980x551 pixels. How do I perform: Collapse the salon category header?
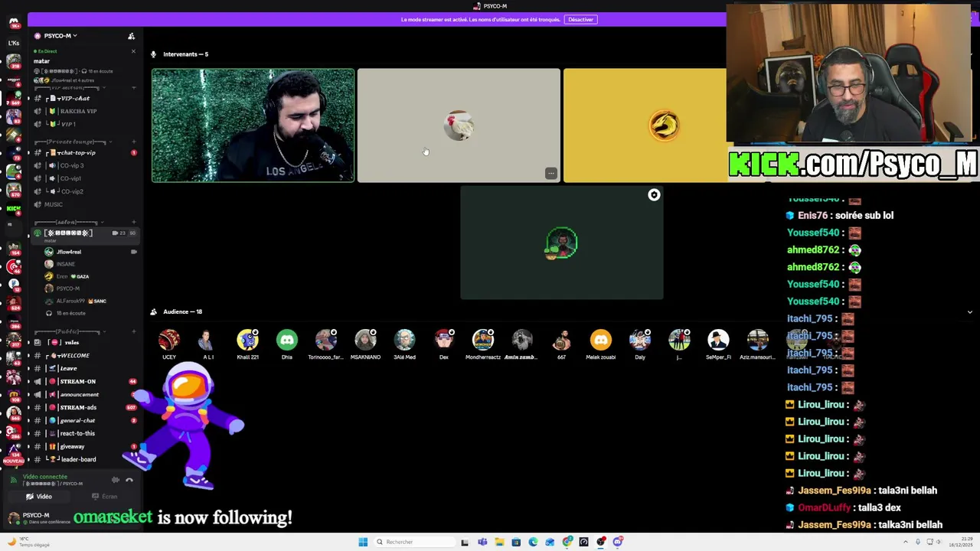[x=70, y=222]
